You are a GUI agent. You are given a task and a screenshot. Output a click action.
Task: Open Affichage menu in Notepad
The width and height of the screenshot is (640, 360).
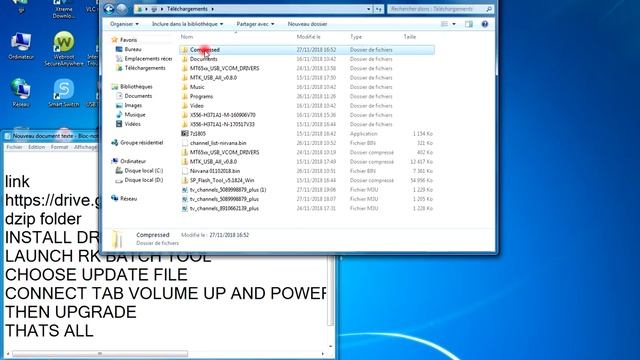tap(85, 147)
